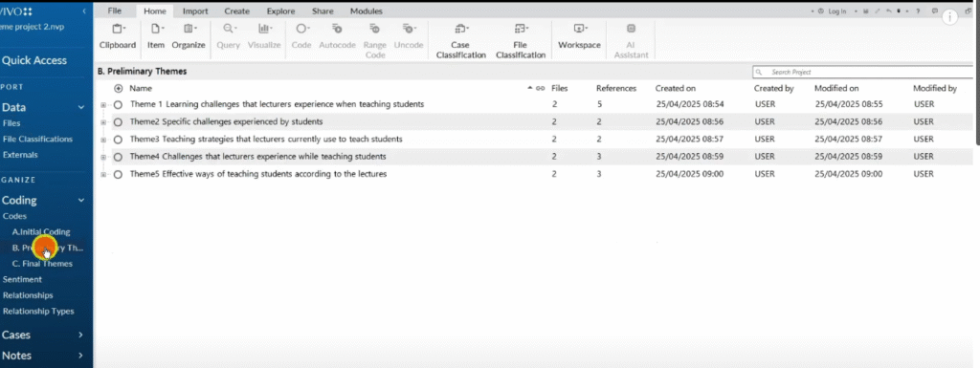This screenshot has width=980, height=368.
Task: Collapse the Data section chevron
Action: point(80,107)
